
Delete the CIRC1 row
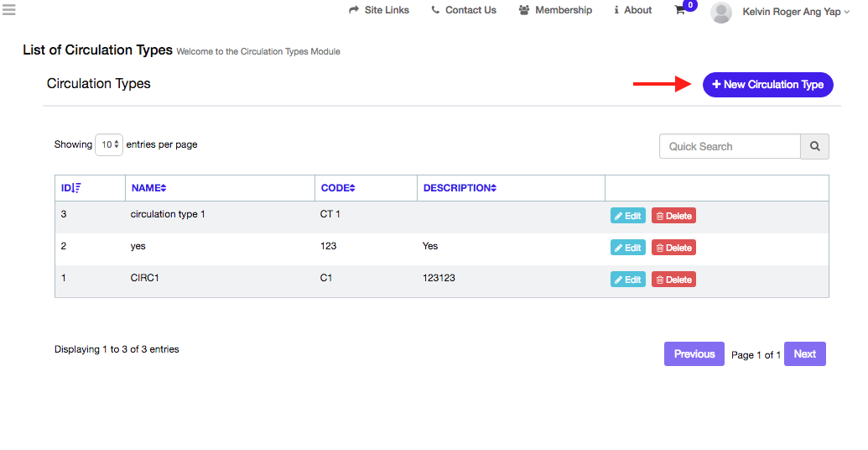tap(673, 280)
